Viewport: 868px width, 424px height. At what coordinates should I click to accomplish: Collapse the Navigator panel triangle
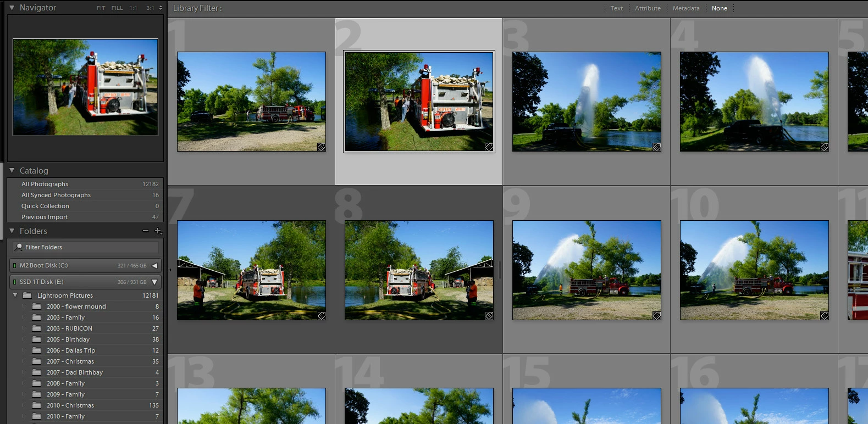(x=12, y=8)
